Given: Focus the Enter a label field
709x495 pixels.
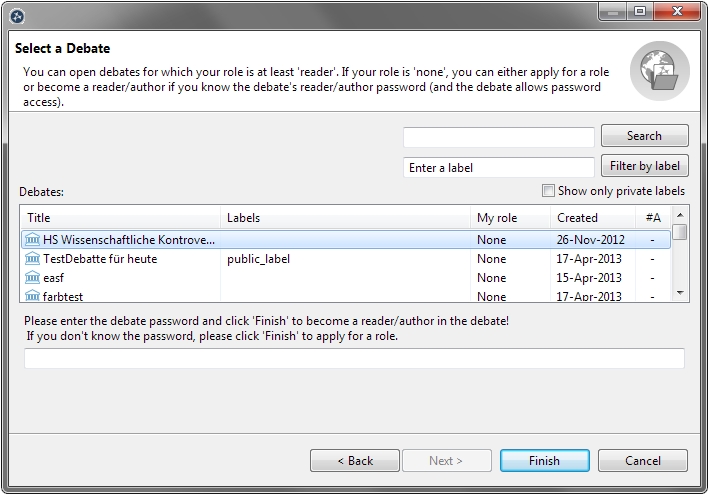Looking at the screenshot, I should tap(499, 168).
